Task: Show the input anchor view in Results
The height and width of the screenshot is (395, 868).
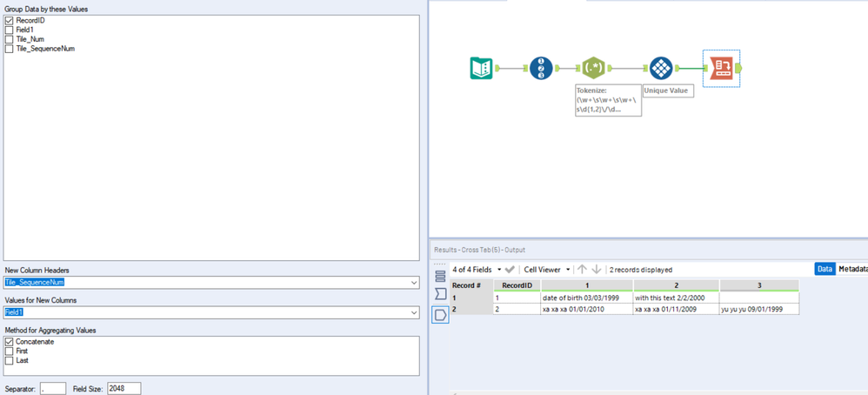Action: 441,293
